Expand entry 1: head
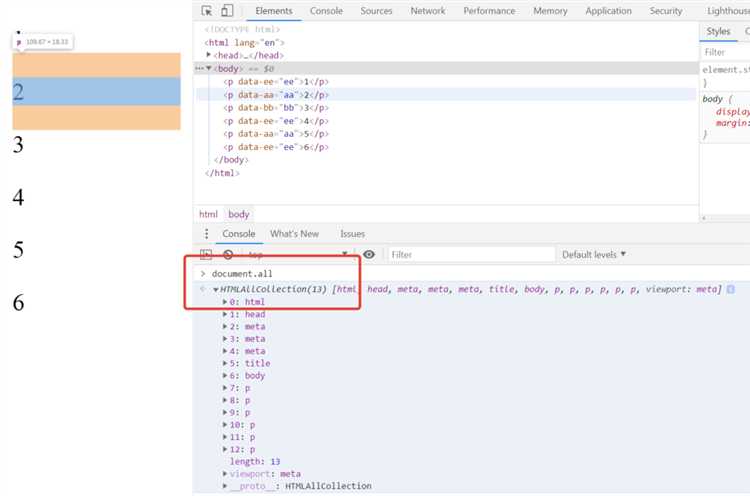The height and width of the screenshot is (496, 750). coord(224,314)
